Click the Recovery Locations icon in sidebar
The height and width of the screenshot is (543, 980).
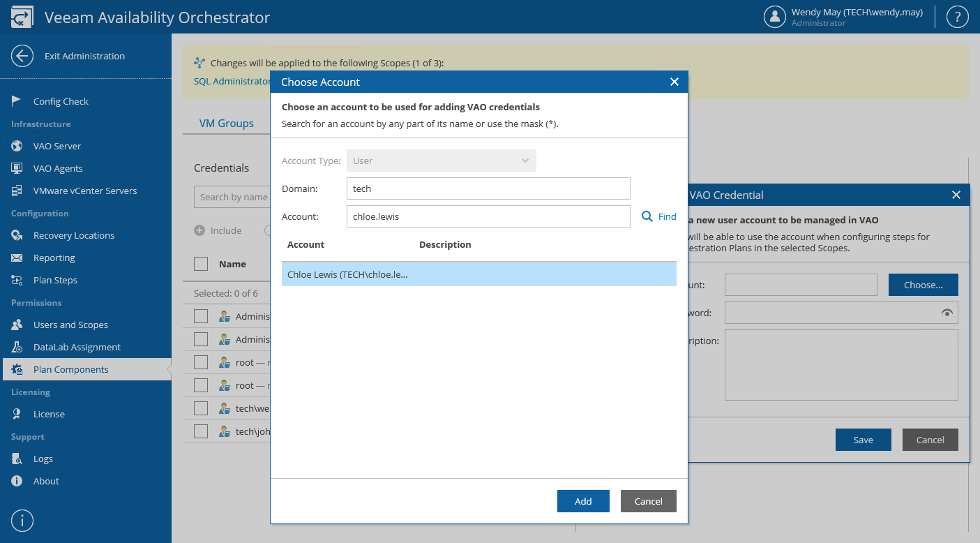[17, 235]
